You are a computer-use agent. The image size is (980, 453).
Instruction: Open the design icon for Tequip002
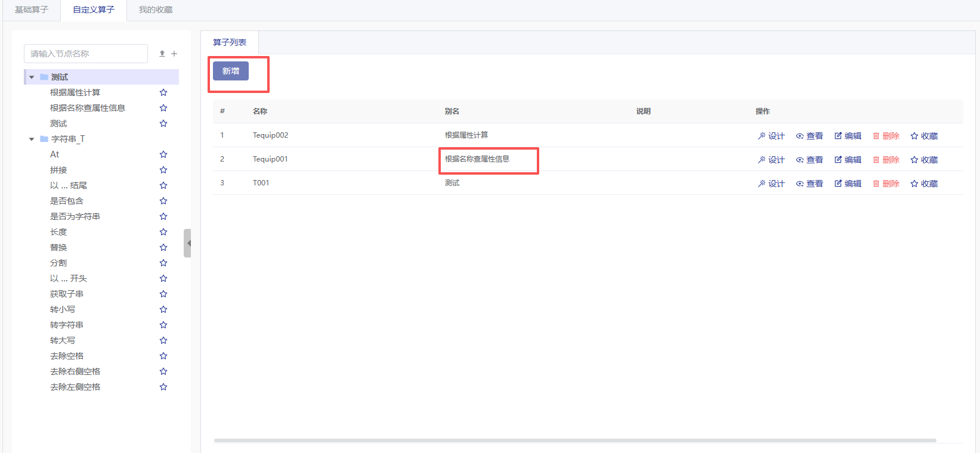pyautogui.click(x=762, y=136)
